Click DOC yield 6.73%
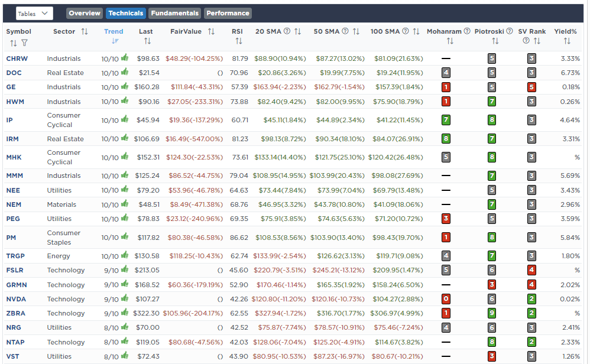 570,73
